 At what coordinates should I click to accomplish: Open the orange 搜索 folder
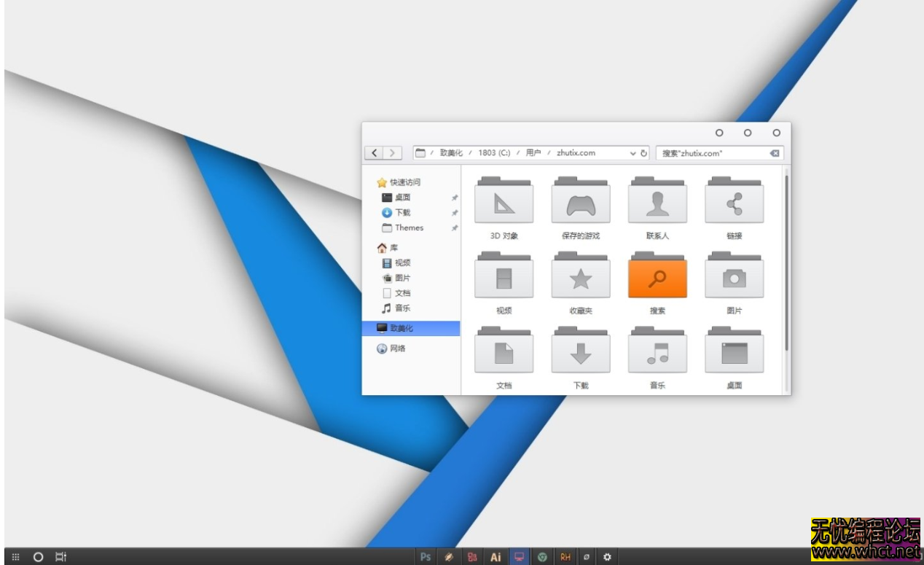point(657,278)
